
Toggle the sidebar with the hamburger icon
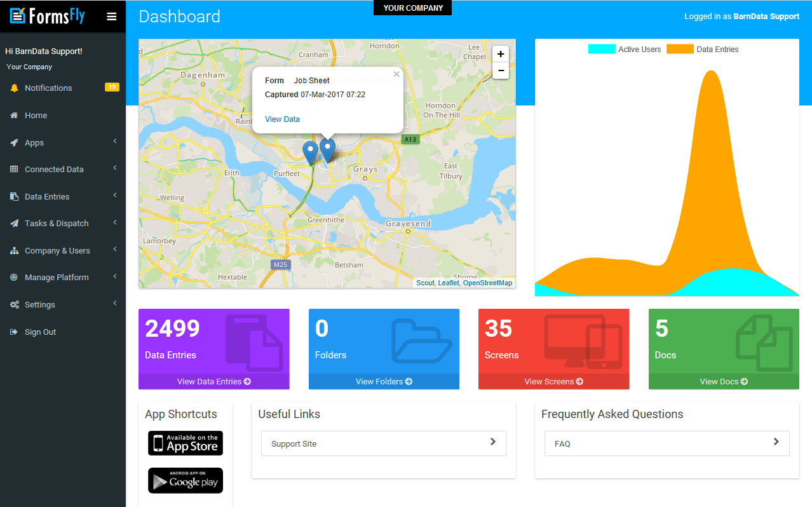[112, 16]
